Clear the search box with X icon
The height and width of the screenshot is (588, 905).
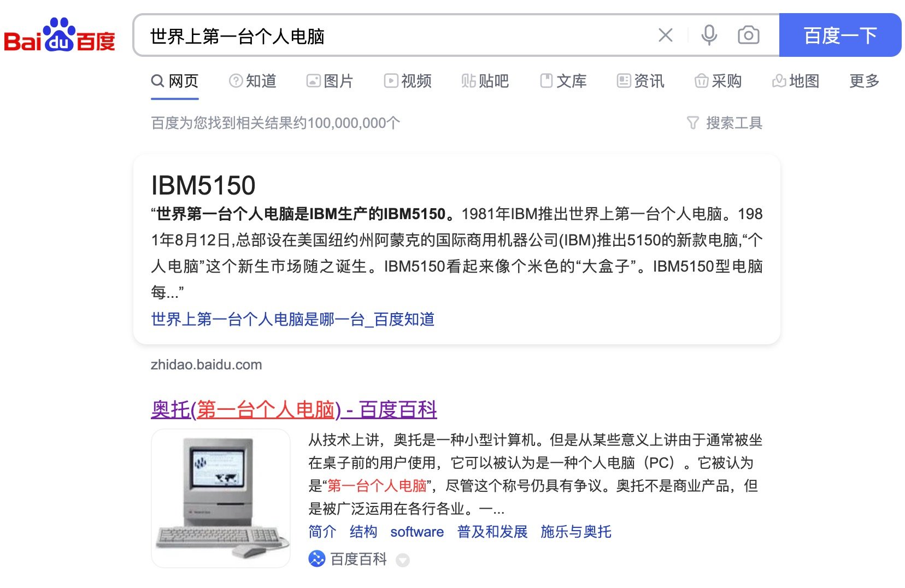(665, 35)
